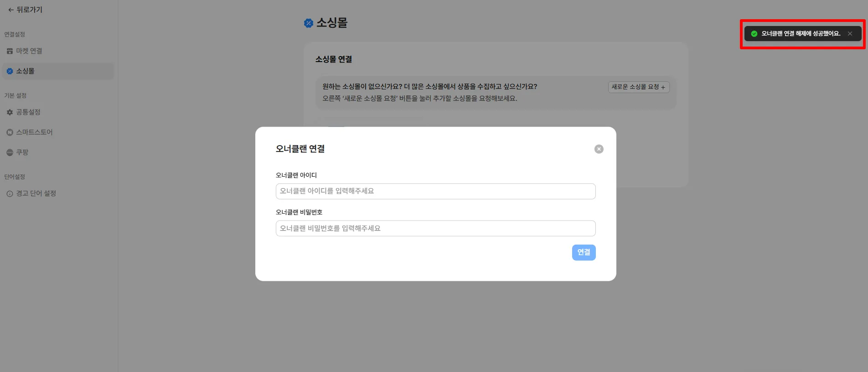
Task: Click the info icon beside 경고 단어 설정
Action: [x=10, y=194]
